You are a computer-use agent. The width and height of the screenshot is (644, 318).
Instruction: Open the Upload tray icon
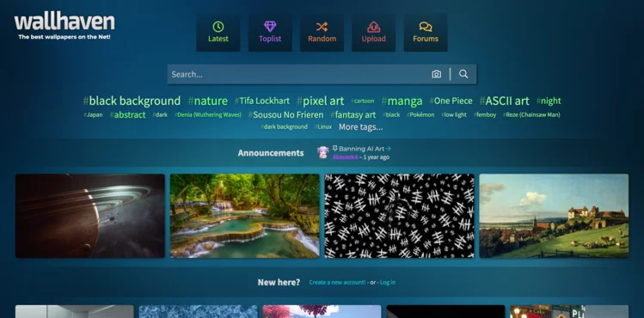point(373,28)
